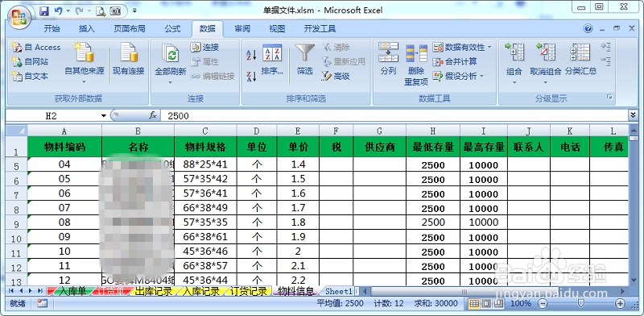Open Advanced filter (高级)
Screen dimensions: 644x316
coord(336,76)
